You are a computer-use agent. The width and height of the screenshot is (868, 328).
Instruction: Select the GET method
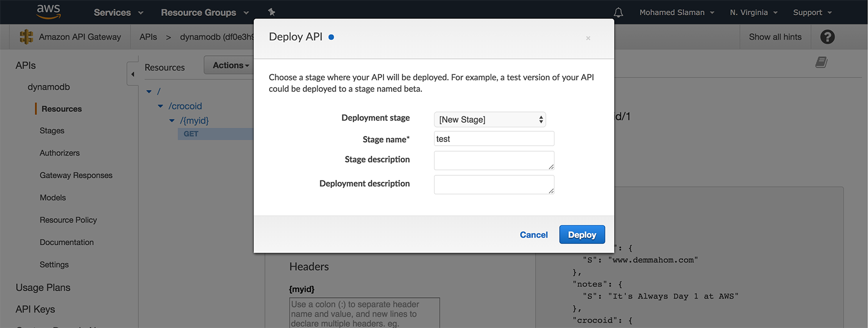coord(191,134)
